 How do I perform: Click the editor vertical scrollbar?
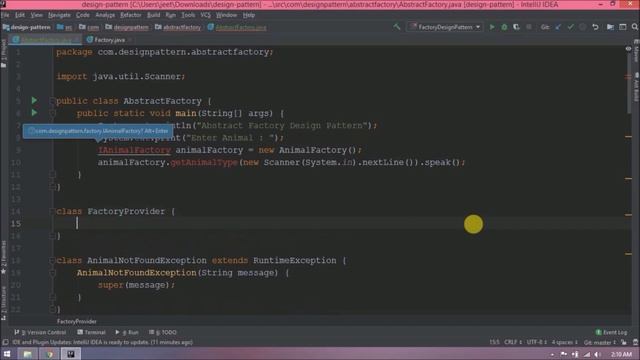pos(629,82)
